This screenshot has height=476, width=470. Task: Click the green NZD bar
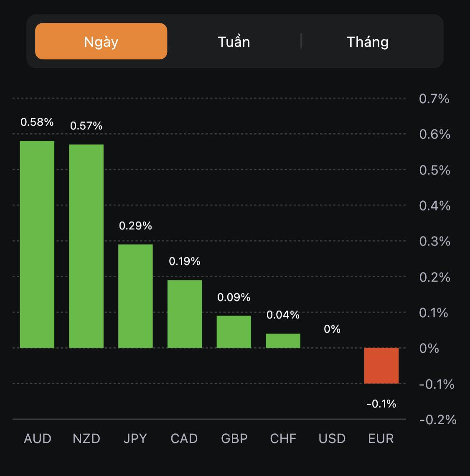click(86, 246)
